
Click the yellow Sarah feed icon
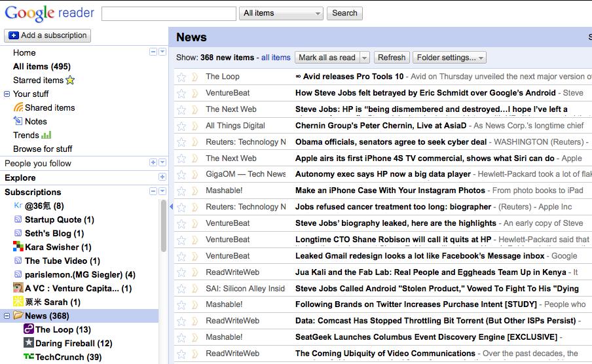click(x=18, y=301)
